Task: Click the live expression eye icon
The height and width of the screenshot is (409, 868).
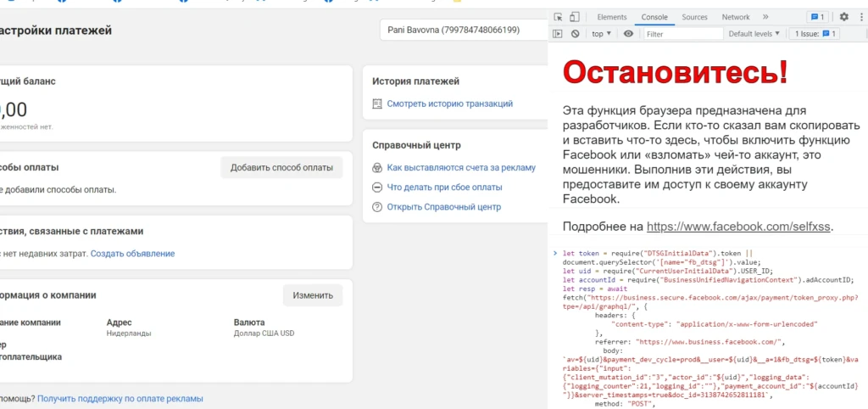Action: [x=628, y=34]
